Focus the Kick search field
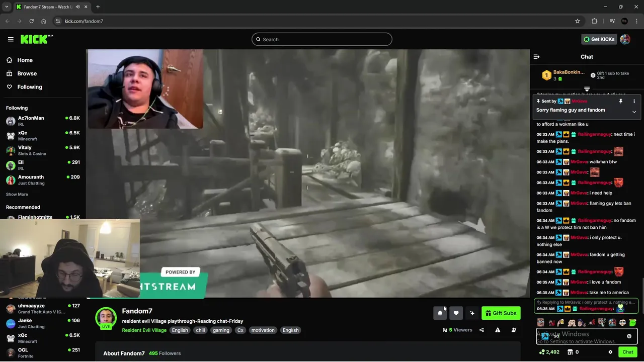 pos(322,39)
